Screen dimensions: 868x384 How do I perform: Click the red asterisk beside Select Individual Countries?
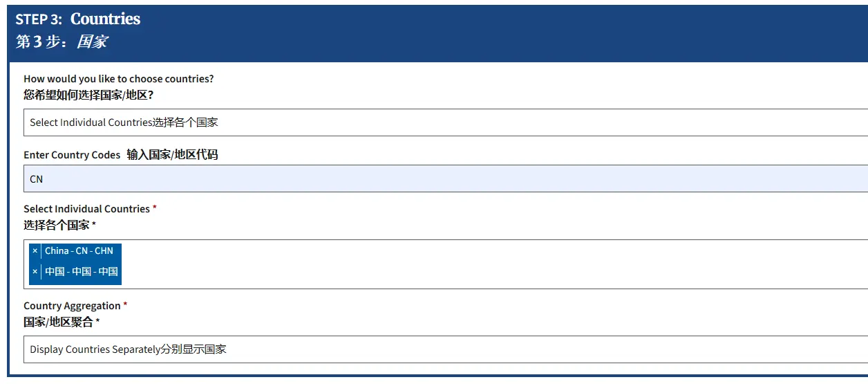click(155, 208)
